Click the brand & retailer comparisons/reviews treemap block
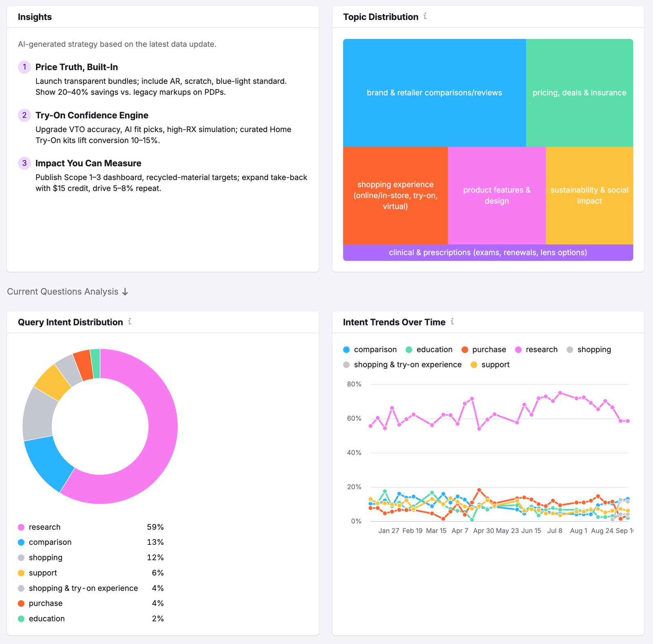This screenshot has width=653, height=644. coord(434,93)
